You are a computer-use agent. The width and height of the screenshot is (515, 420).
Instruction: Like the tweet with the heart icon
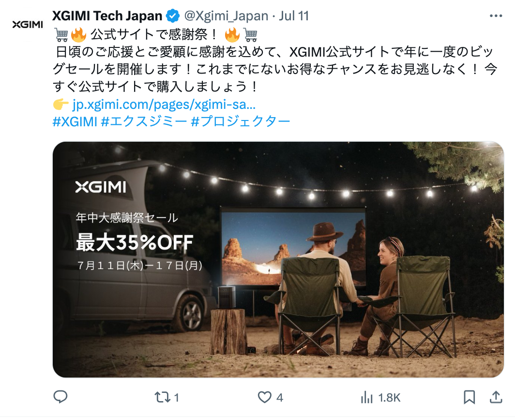264,397
